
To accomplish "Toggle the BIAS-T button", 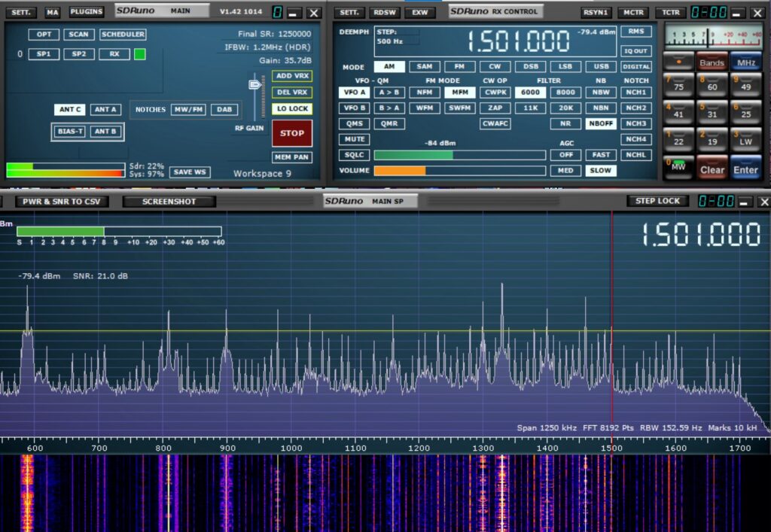I will (70, 131).
